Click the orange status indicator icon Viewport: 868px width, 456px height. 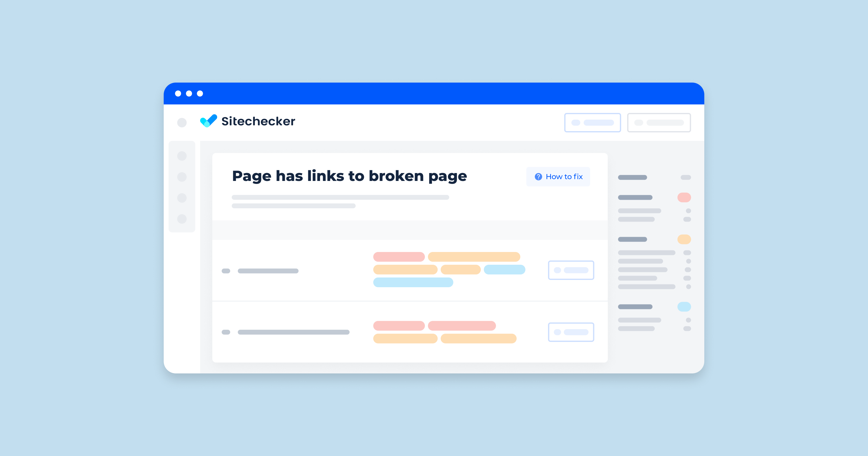click(684, 240)
